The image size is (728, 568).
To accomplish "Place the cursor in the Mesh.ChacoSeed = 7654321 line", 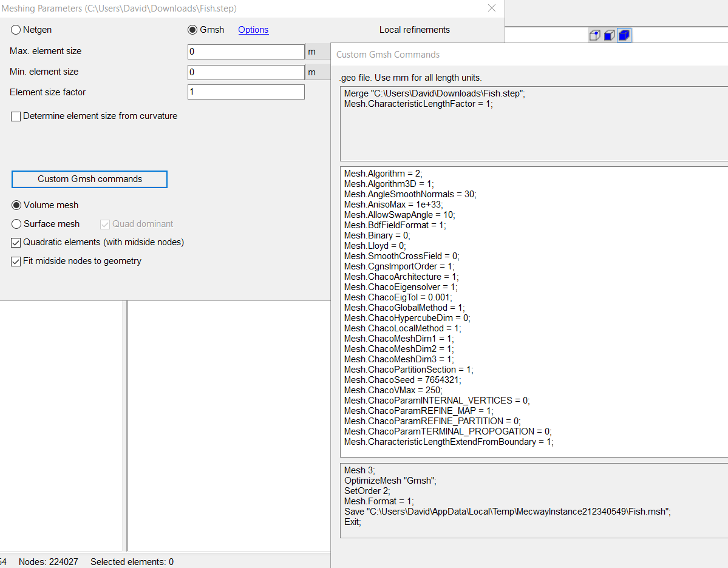I will pyautogui.click(x=403, y=380).
